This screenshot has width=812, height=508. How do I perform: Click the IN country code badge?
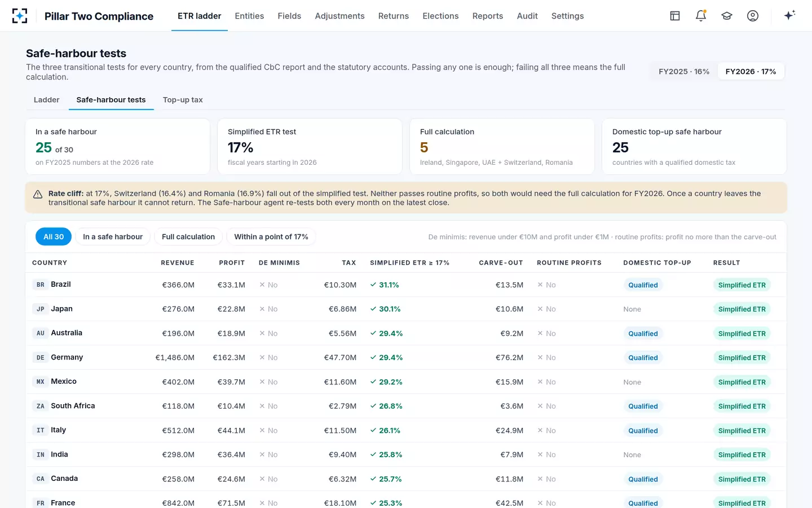(x=41, y=454)
